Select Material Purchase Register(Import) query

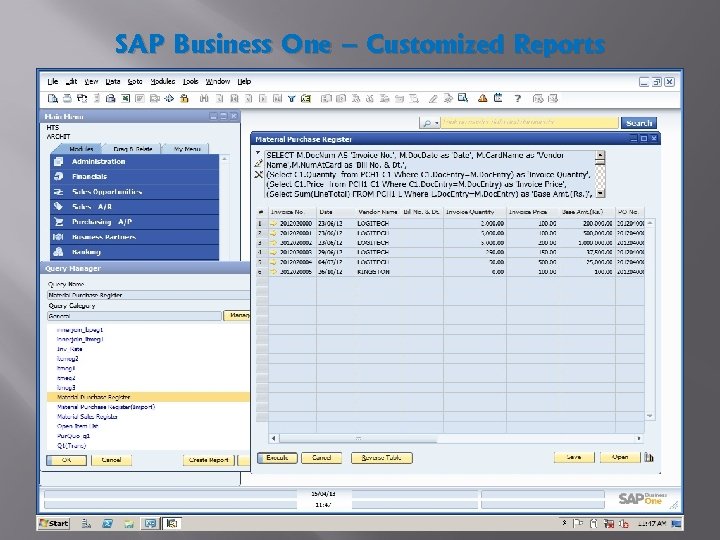pyautogui.click(x=106, y=407)
